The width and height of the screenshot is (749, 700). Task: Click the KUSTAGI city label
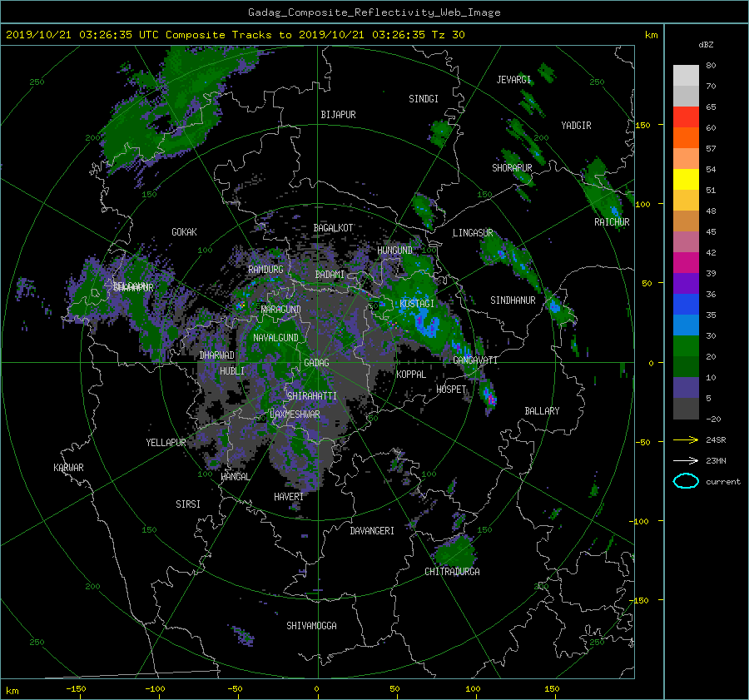click(417, 304)
